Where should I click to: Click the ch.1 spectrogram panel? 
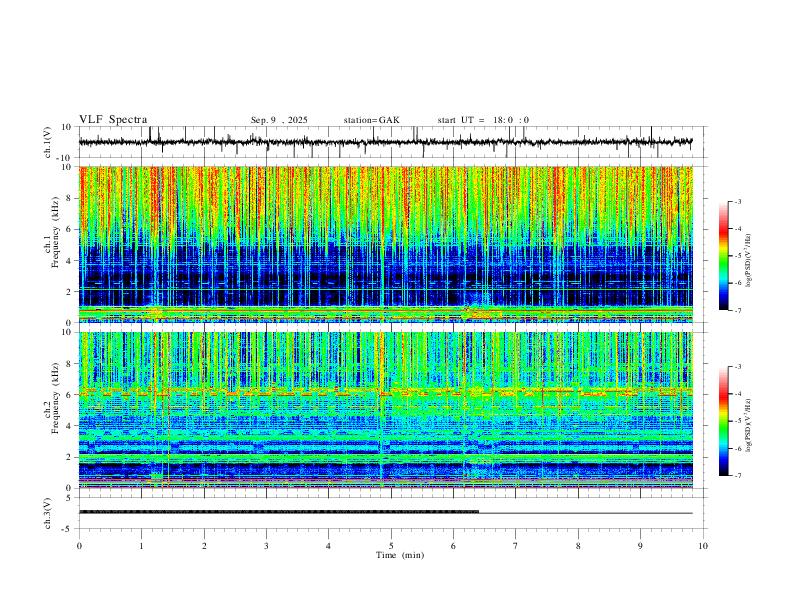click(x=386, y=244)
